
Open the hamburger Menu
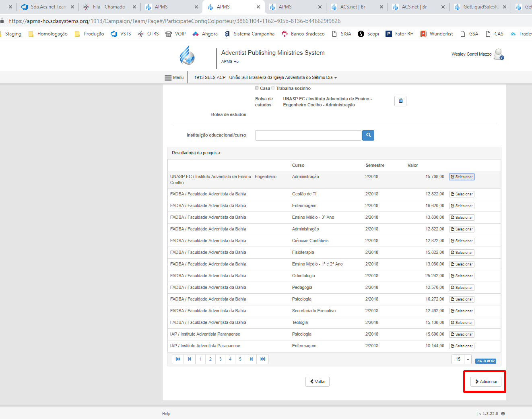pos(174,78)
